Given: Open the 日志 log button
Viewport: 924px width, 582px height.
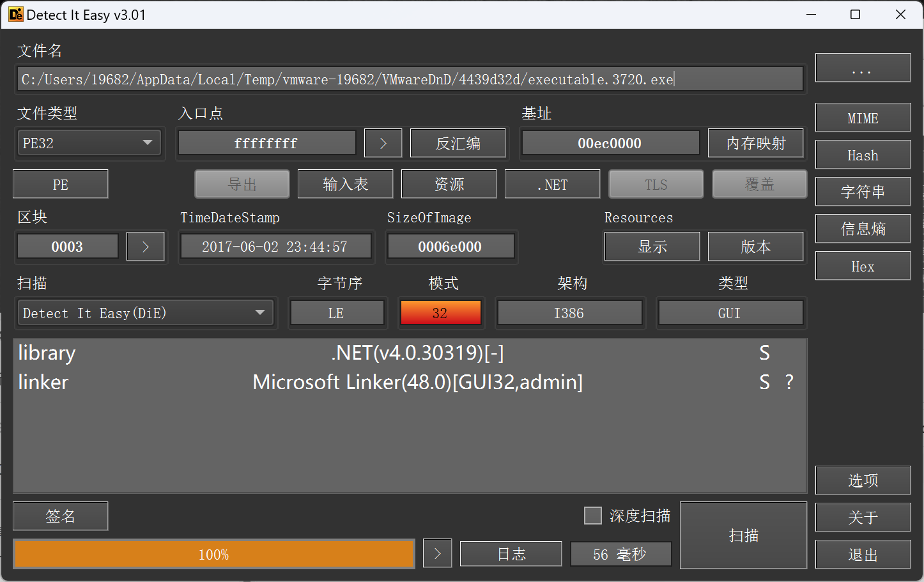Looking at the screenshot, I should (x=511, y=554).
